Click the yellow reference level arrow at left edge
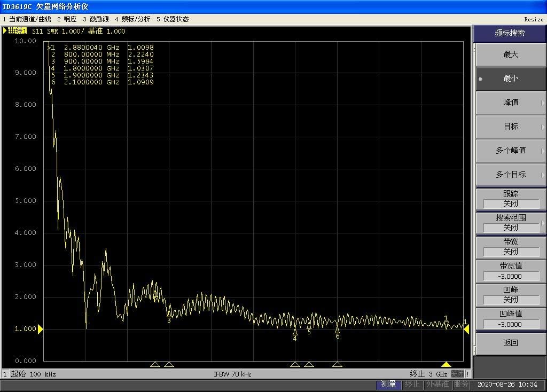The image size is (547, 392). (40, 330)
